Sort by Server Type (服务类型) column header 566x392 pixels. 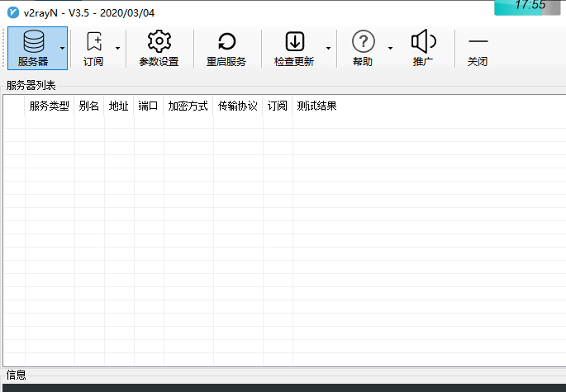click(x=49, y=106)
